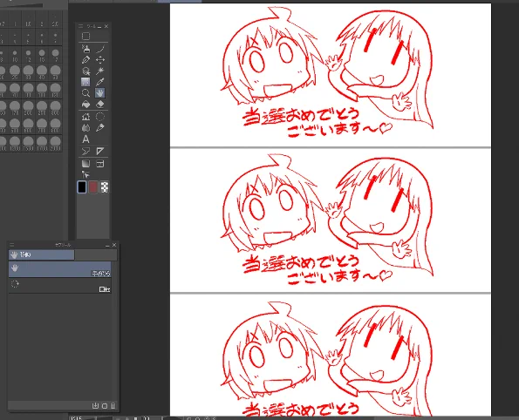The height and width of the screenshot is (420, 519).
Task: Select the Correct line tool
Action: [x=85, y=152]
